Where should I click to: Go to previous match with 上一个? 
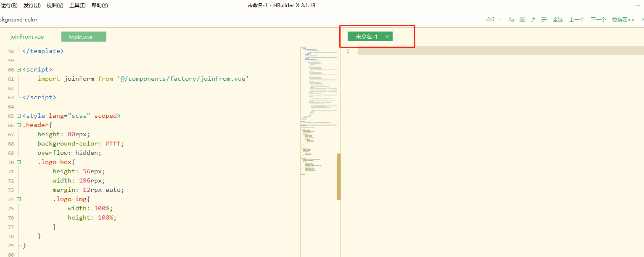577,19
